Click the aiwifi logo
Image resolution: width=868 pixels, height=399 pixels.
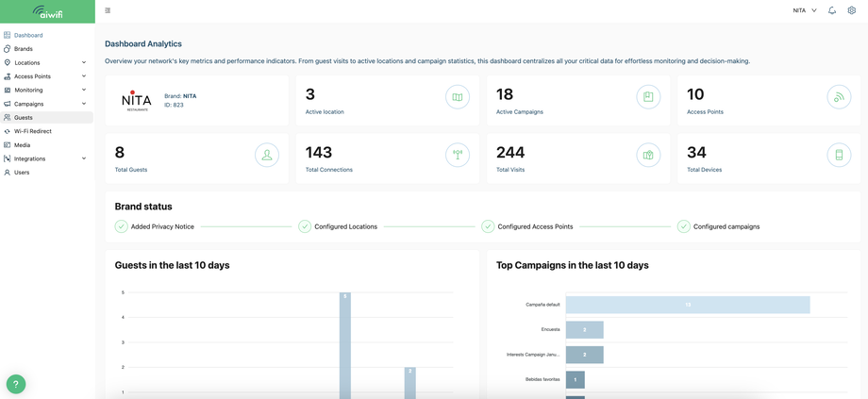click(47, 11)
